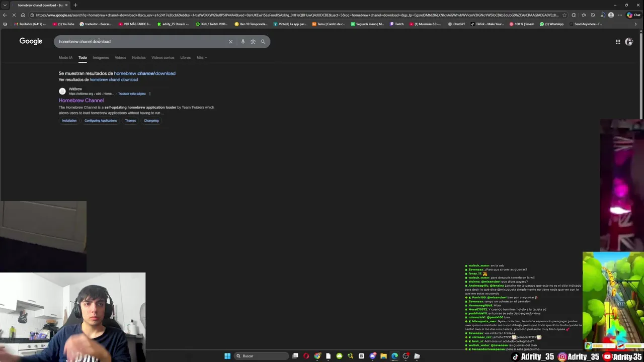Open the WhatsApp bookmark
This screenshot has width=644, height=362.
[552, 24]
